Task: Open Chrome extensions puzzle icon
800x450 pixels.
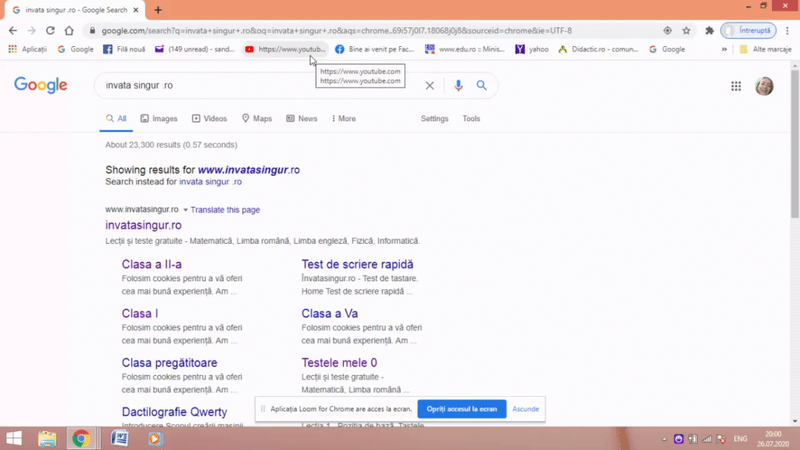Action: 709,31
